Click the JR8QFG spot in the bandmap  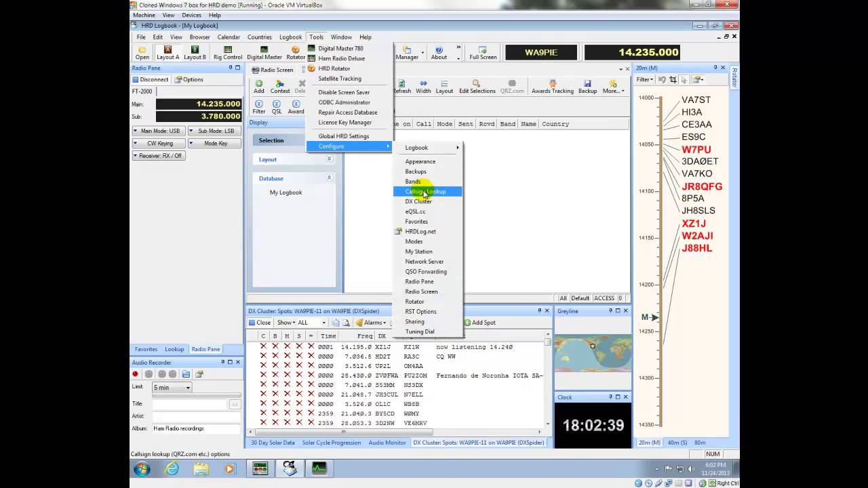click(x=702, y=186)
